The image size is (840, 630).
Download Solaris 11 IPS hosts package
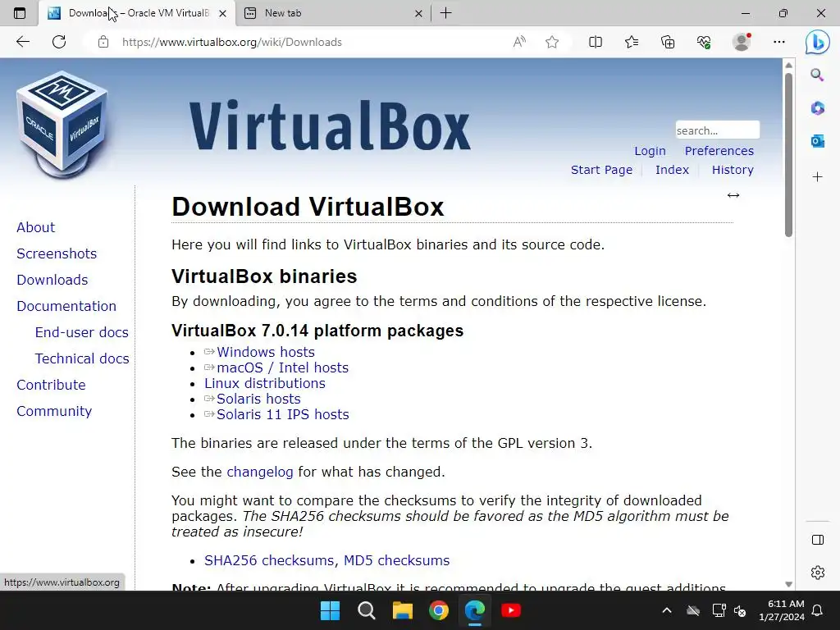pos(283,414)
